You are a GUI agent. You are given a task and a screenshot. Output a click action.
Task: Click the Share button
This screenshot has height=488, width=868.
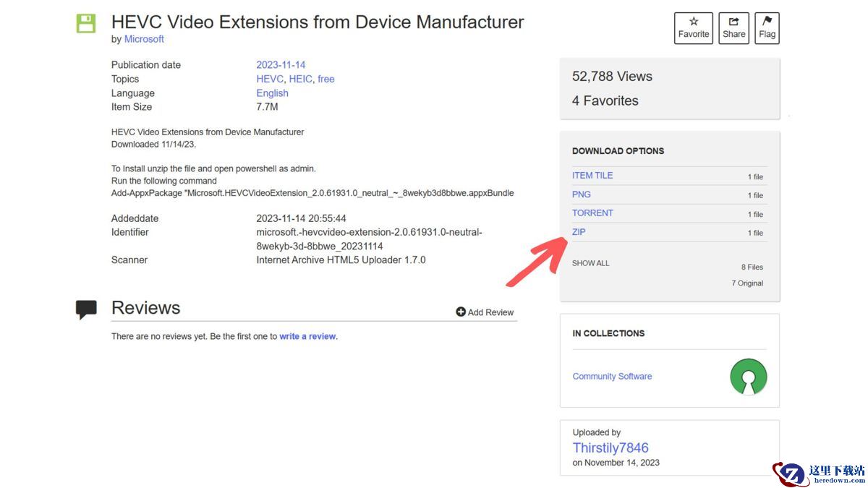733,28
